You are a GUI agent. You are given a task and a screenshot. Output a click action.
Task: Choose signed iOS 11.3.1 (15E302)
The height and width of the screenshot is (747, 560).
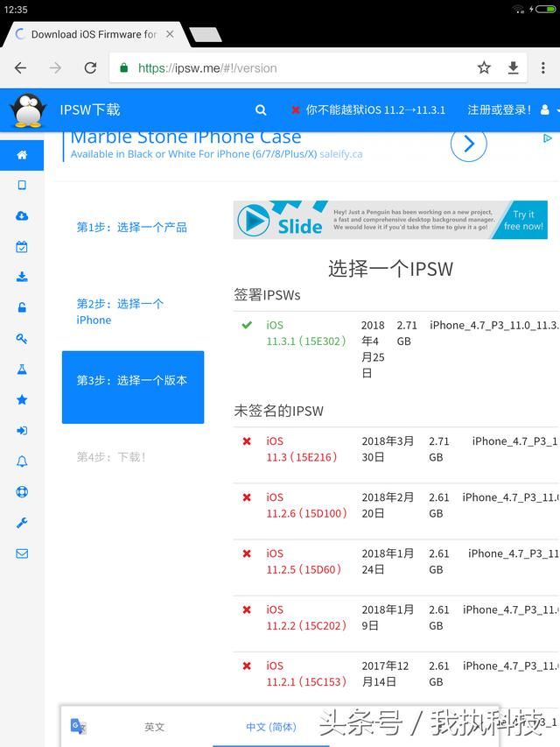click(x=305, y=333)
